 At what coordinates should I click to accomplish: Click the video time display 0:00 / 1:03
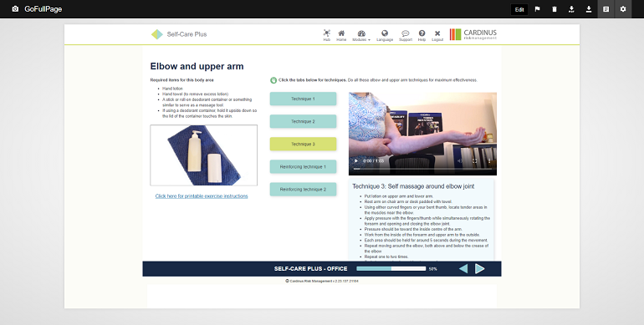(373, 161)
